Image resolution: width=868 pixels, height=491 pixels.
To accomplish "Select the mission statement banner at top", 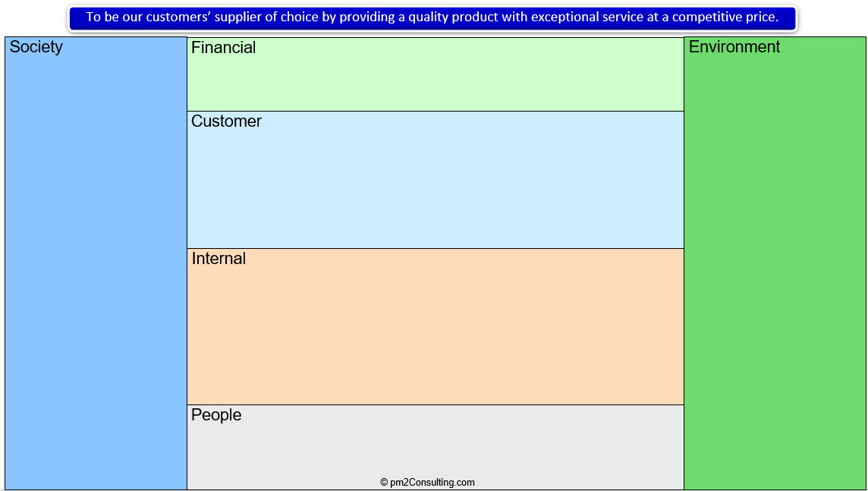I will 432,17.
